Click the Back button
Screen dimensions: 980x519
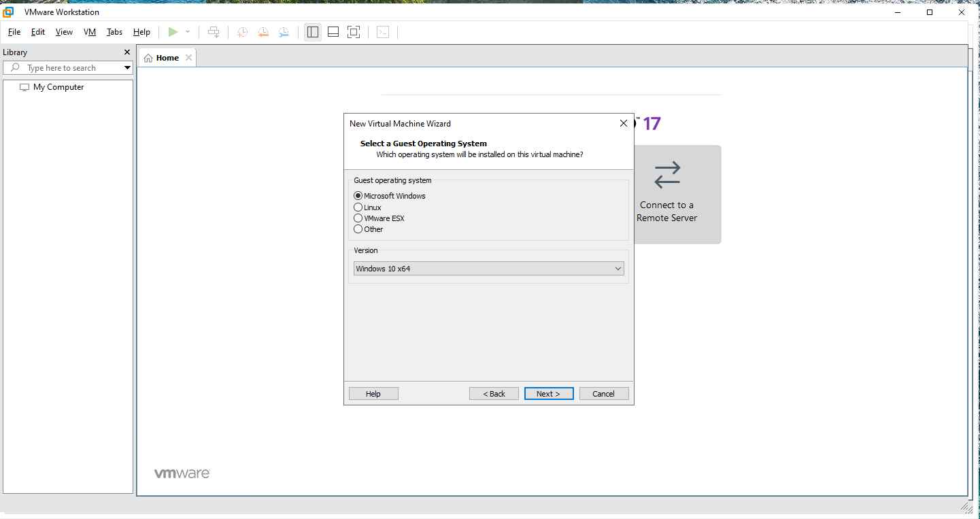[494, 394]
